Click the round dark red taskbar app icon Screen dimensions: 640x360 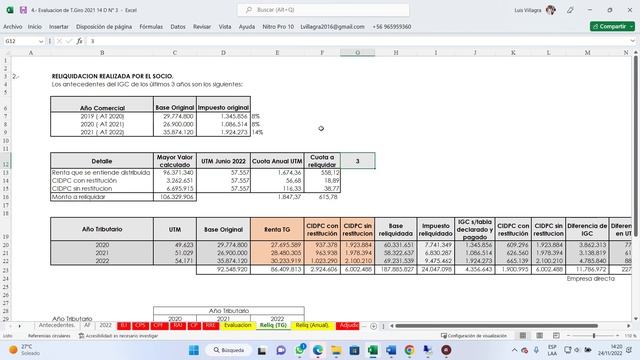tap(446, 350)
